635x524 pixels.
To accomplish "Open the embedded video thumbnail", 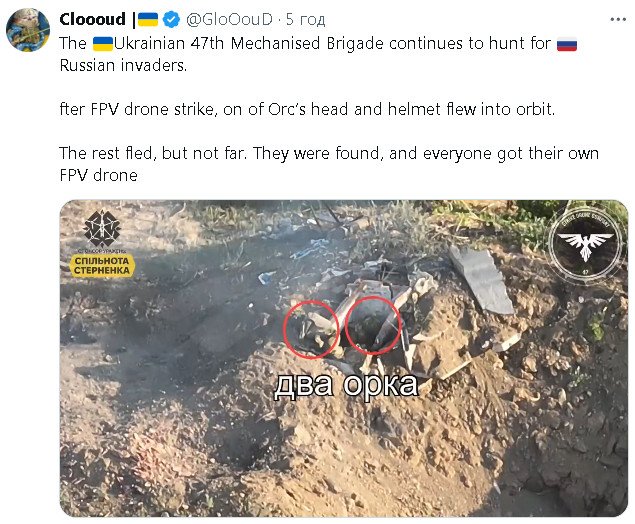I will 344,358.
